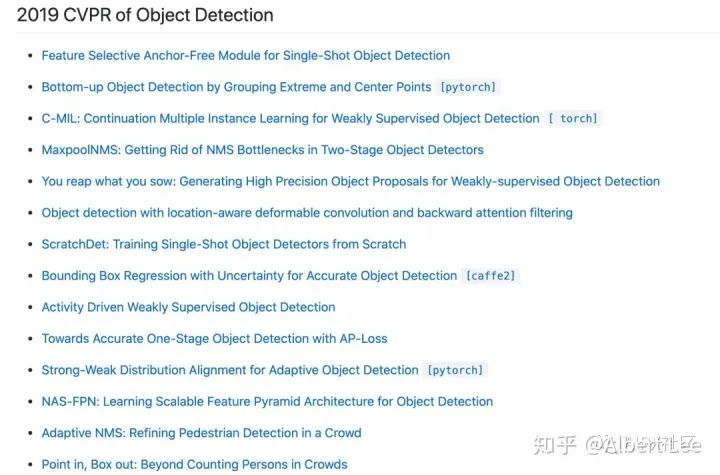This screenshot has width=720, height=475.
Task: Open ScratchDet Training Single-Shot Detectors link
Action: 224,244
